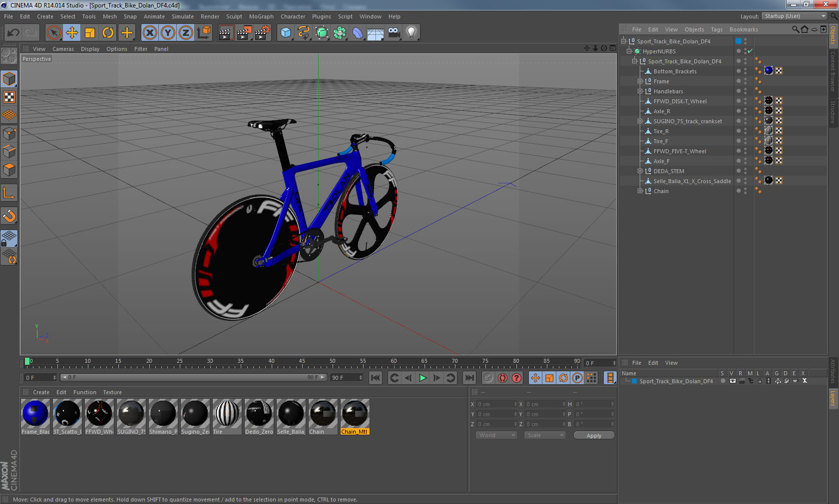The height and width of the screenshot is (504, 839).
Task: Toggle Y axis lock icon
Action: point(168,33)
